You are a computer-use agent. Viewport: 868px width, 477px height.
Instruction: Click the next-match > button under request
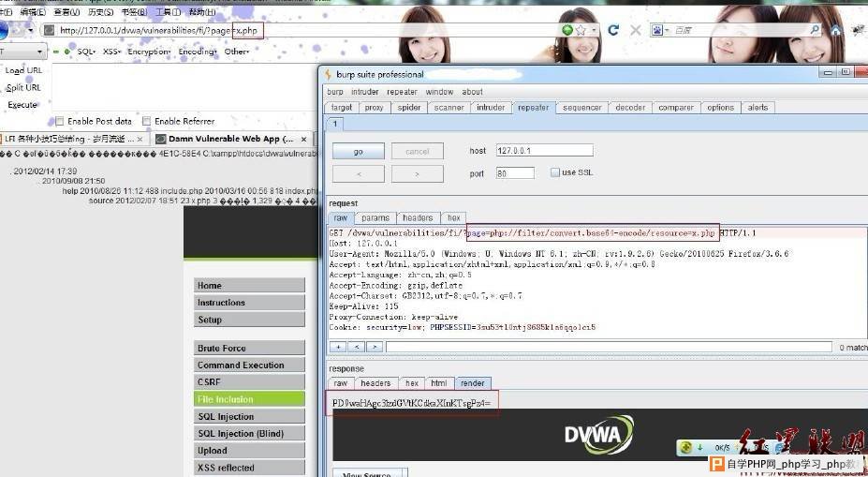(x=375, y=347)
